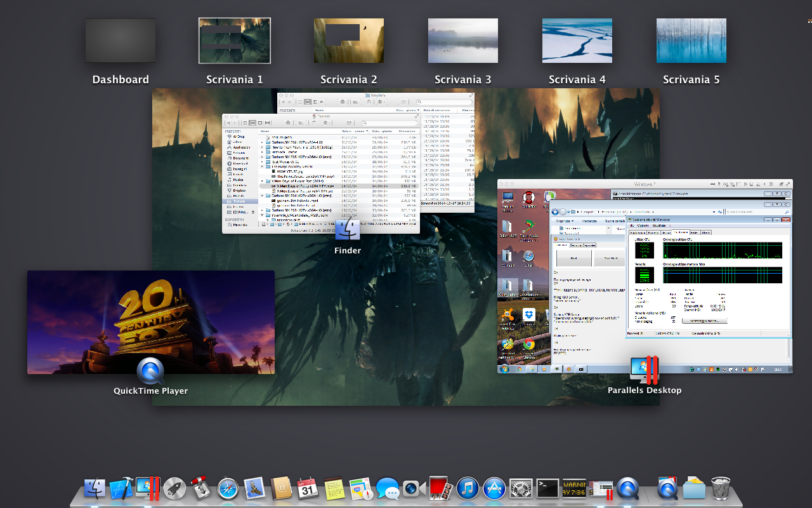812x508 pixels.
Task: Open Mail stamp icon in Dock
Action: (x=254, y=488)
